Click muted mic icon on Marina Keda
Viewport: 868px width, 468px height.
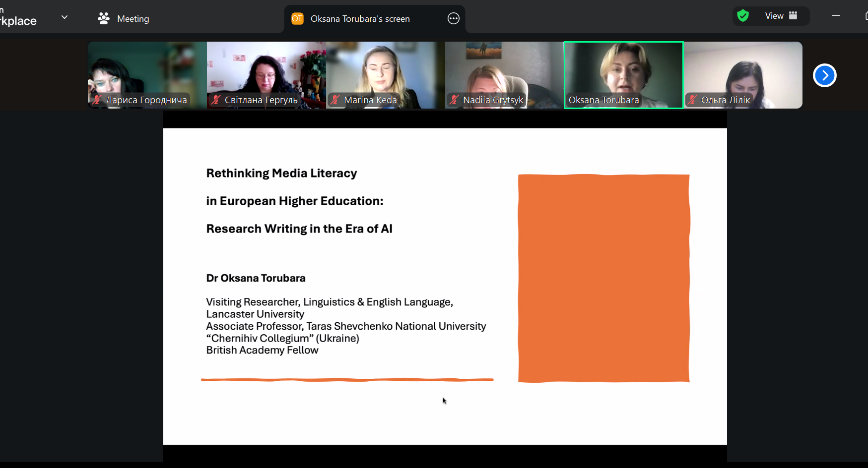coord(335,100)
